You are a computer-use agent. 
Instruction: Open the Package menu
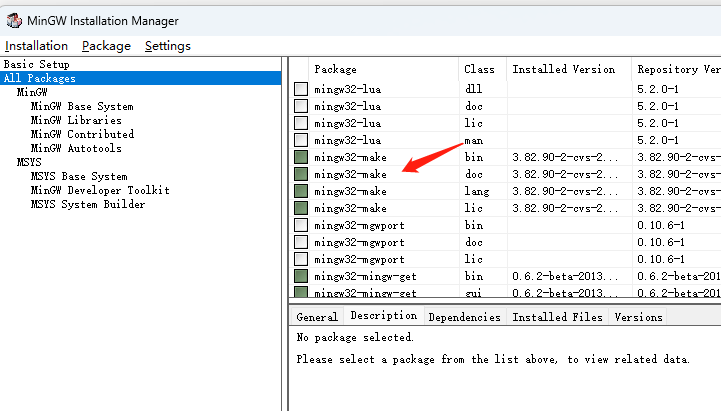(106, 46)
